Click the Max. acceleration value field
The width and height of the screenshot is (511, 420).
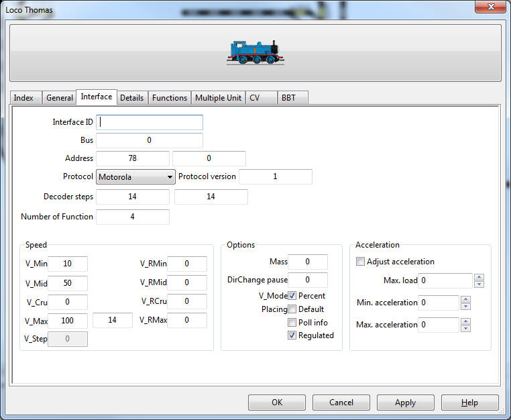click(439, 325)
